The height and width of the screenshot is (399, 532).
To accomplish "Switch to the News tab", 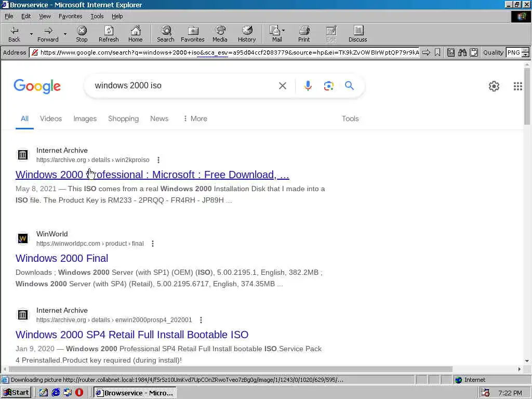I will (x=159, y=119).
